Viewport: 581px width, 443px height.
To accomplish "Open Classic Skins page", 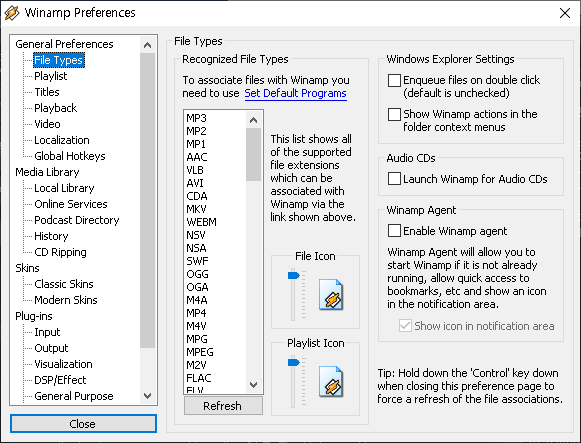I will 64,284.
